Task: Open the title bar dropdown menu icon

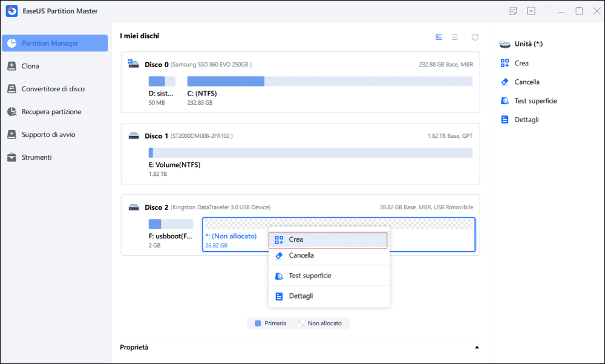Action: [531, 11]
